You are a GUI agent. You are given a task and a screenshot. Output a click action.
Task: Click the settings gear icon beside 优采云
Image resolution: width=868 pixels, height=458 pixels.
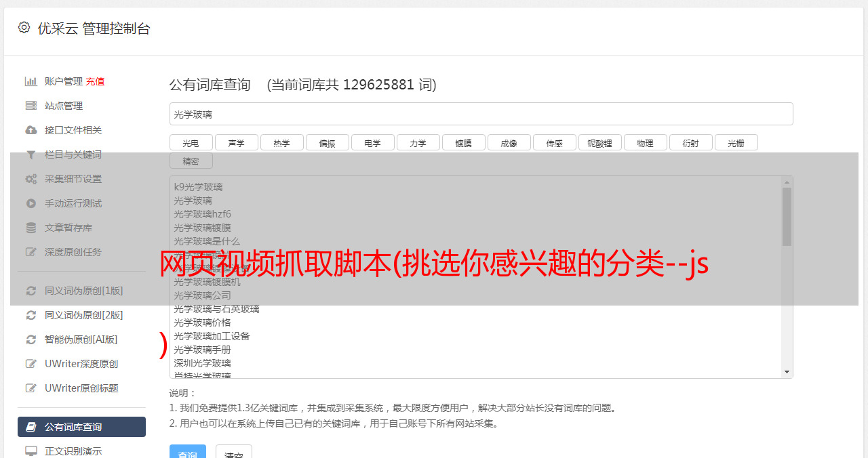[24, 28]
